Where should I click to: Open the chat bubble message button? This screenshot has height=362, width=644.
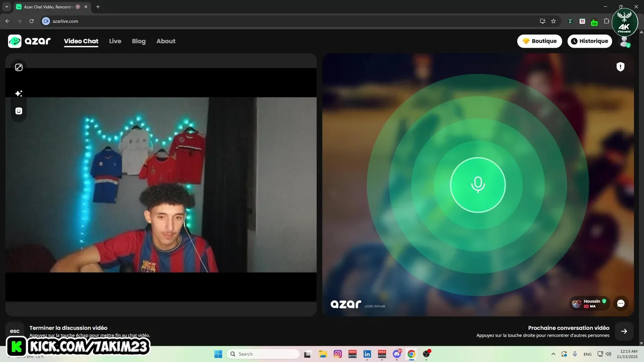621,303
